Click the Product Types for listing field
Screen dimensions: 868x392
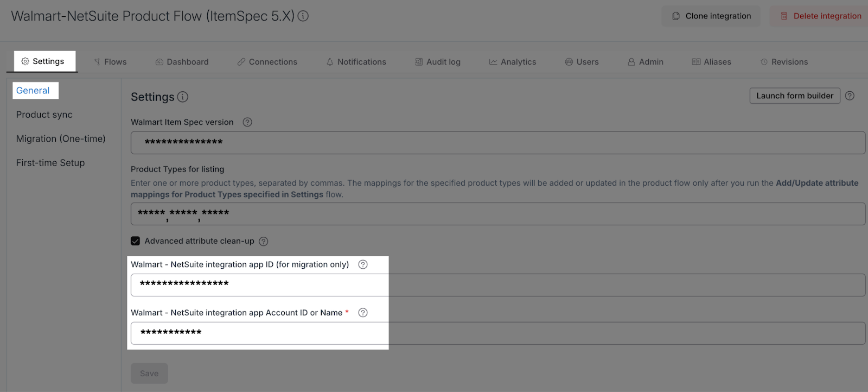click(x=498, y=214)
